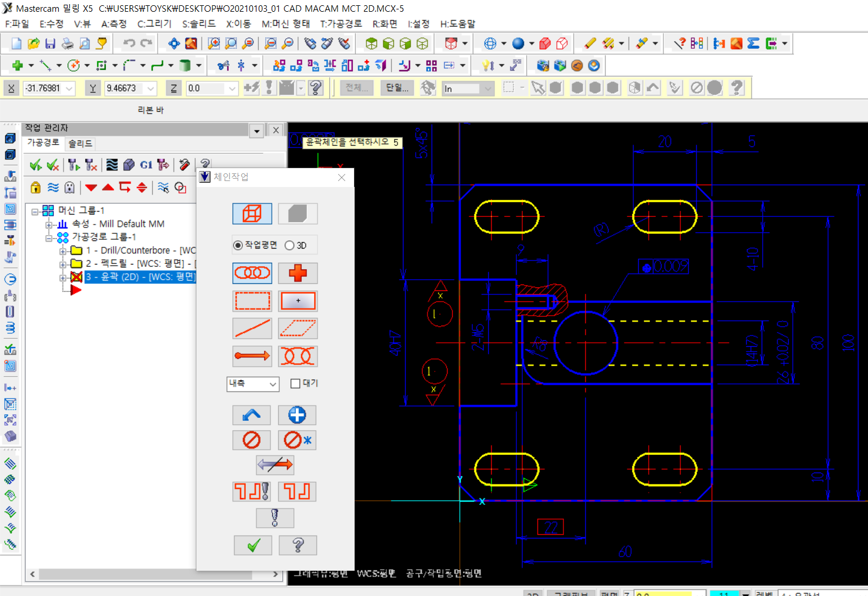Choose the Vector selection arrow icon
This screenshot has width=868, height=596.
252,356
